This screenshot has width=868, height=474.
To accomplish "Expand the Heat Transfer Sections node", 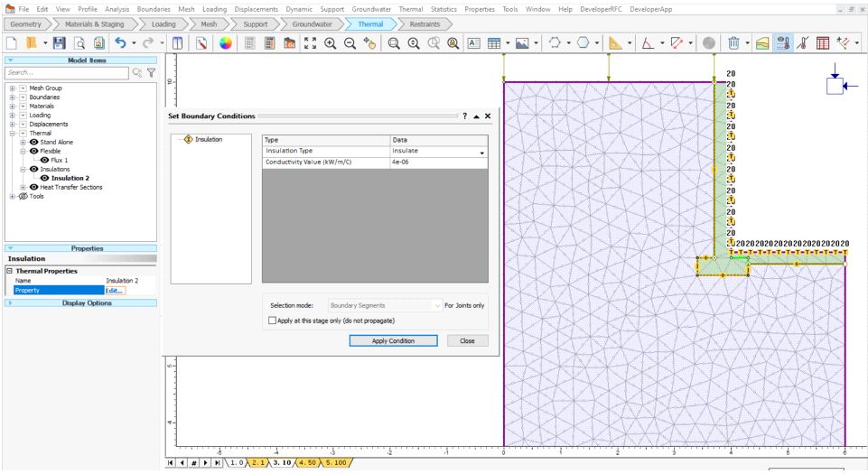I will pyautogui.click(x=23, y=187).
